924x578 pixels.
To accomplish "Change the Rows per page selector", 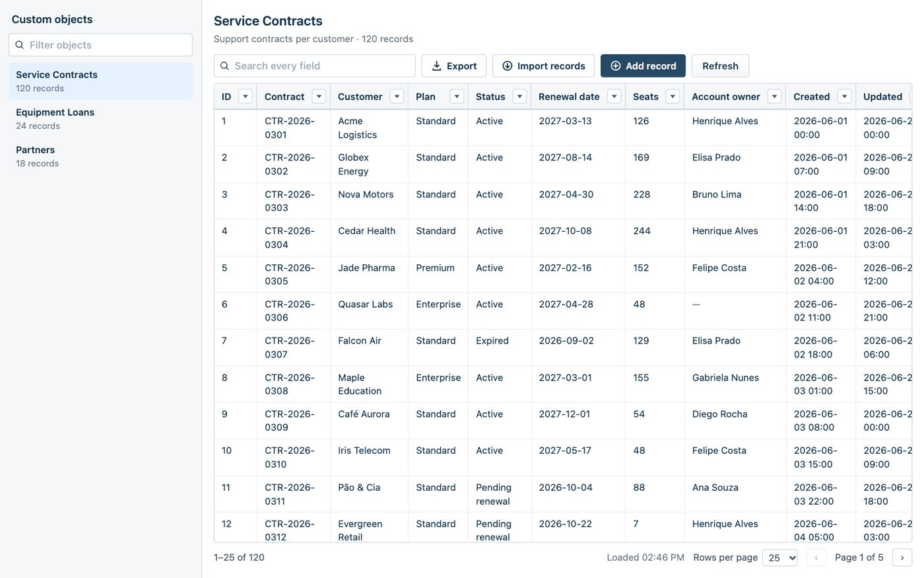I will (779, 558).
